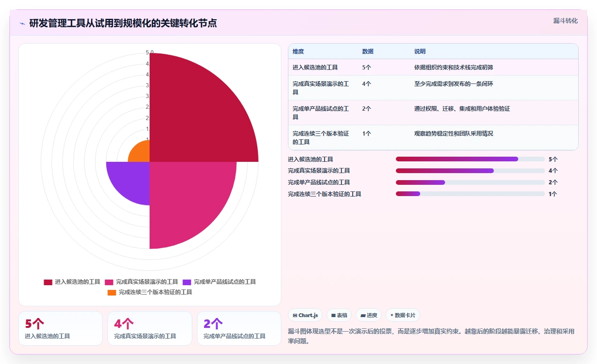
Task: Open the 4个 完成真实场景演示的工具 data card
Action: click(x=150, y=328)
